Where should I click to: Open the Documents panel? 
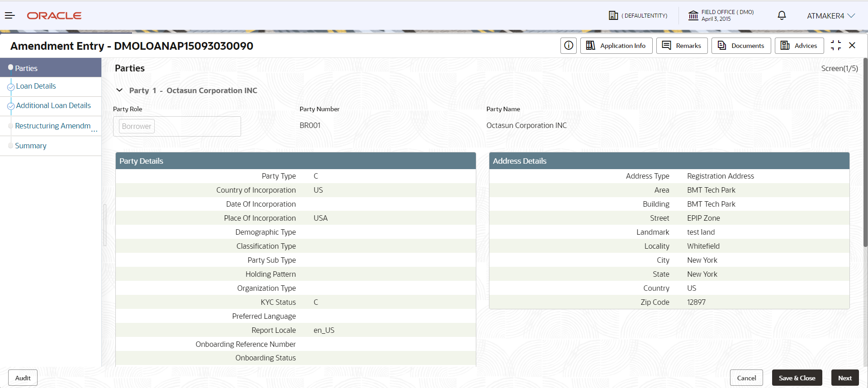click(x=741, y=46)
